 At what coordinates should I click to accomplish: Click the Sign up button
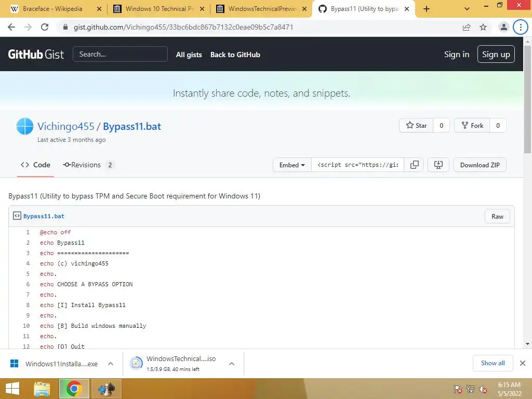(x=496, y=54)
